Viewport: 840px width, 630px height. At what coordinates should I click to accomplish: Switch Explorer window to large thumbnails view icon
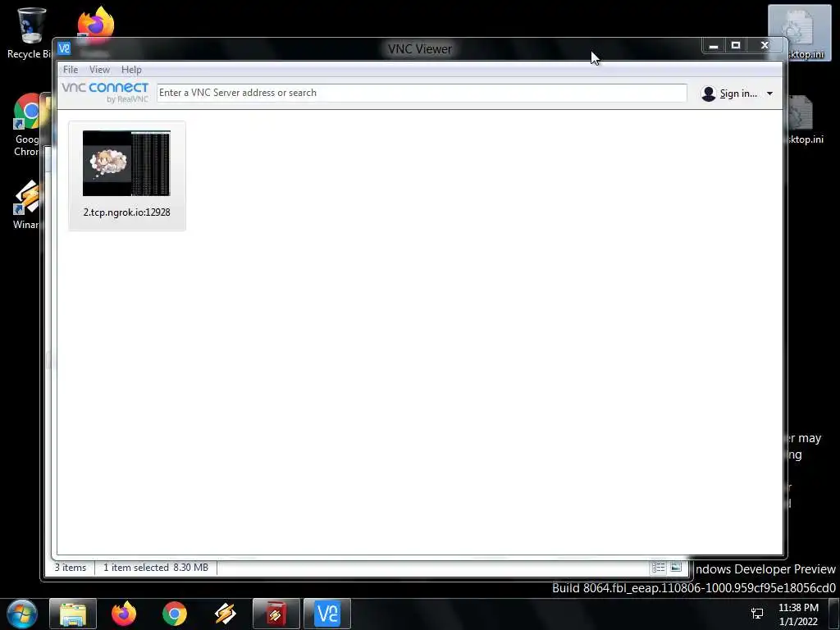[x=676, y=567]
